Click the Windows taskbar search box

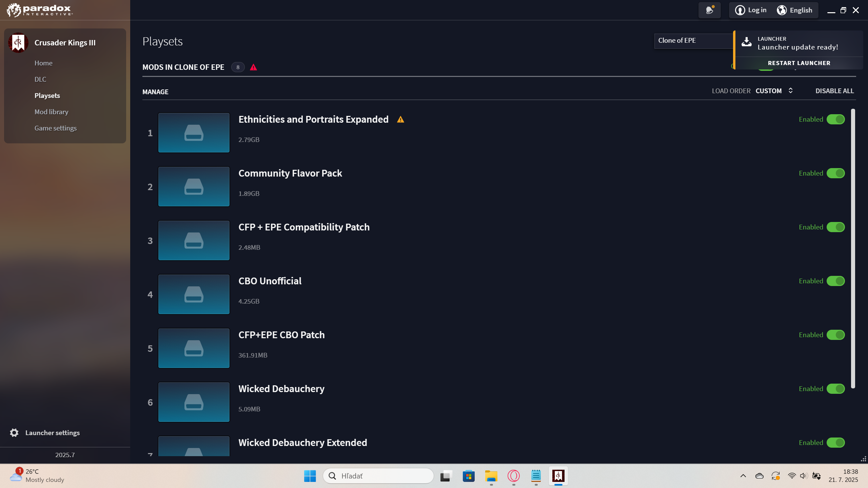tap(378, 476)
